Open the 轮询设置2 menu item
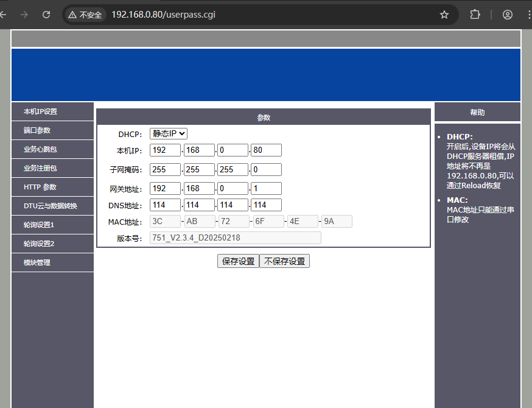This screenshot has height=408, width=532. tap(52, 244)
